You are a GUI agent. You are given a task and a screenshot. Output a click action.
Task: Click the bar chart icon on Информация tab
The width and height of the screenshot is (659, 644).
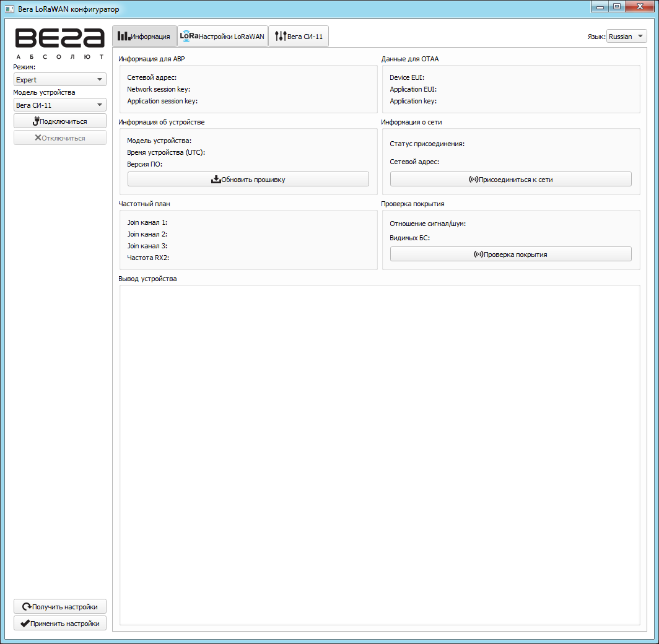click(x=124, y=36)
